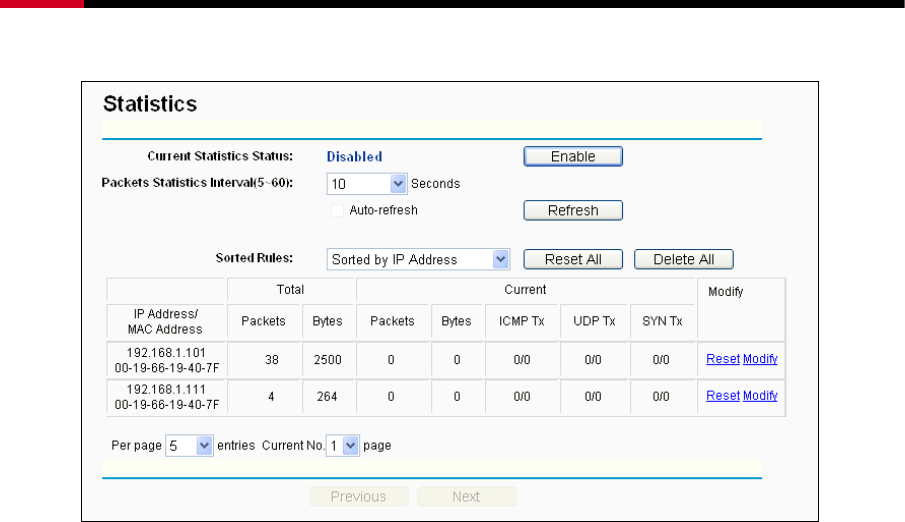The image size is (905, 522).
Task: Modify the 192.168.1.111 entry
Action: 760,396
